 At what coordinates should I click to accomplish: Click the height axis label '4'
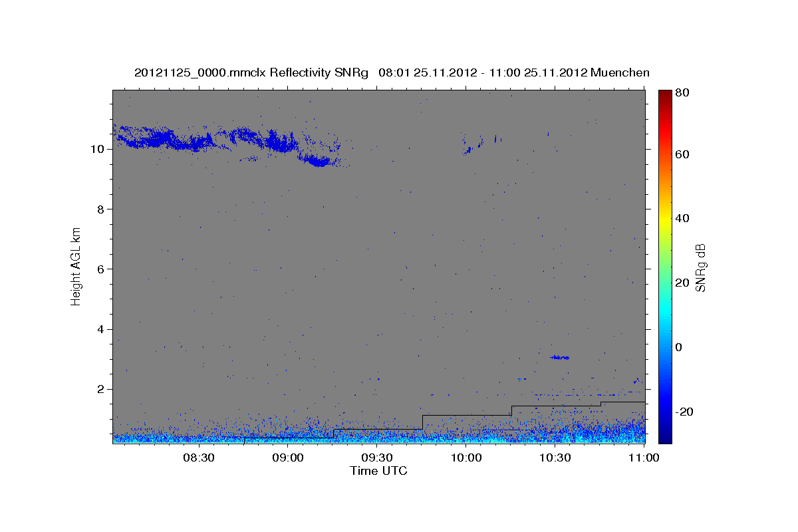[x=100, y=330]
